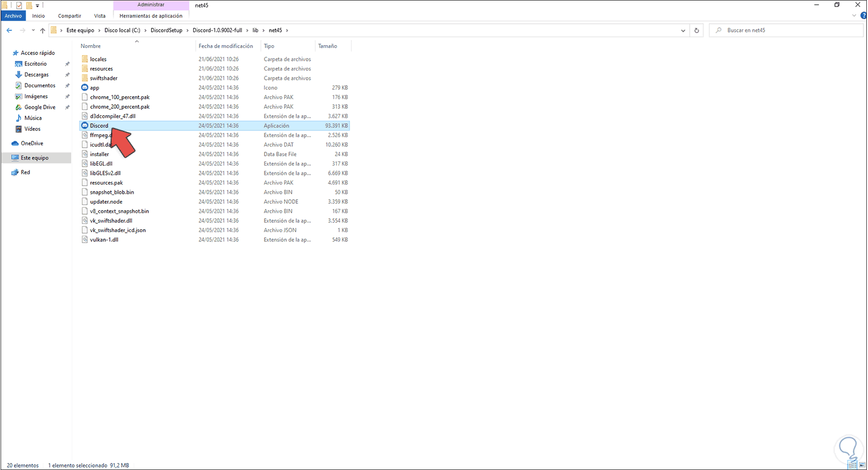Click the d3dcompiler_47.dll file icon
The image size is (868, 470).
85,116
